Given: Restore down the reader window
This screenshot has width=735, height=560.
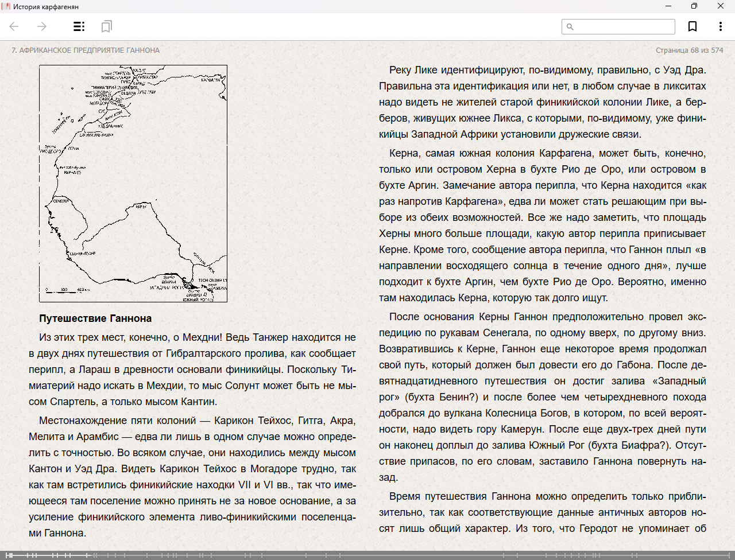Looking at the screenshot, I should point(694,6).
